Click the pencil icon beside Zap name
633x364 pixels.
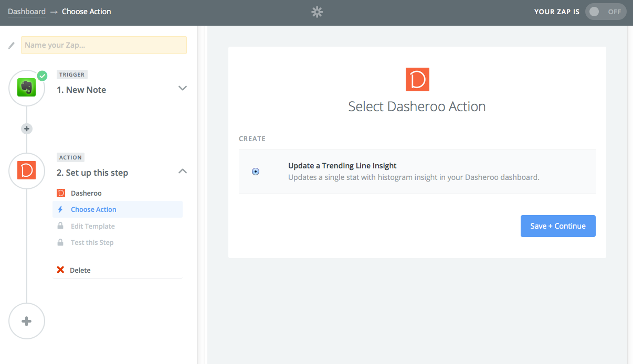click(12, 46)
